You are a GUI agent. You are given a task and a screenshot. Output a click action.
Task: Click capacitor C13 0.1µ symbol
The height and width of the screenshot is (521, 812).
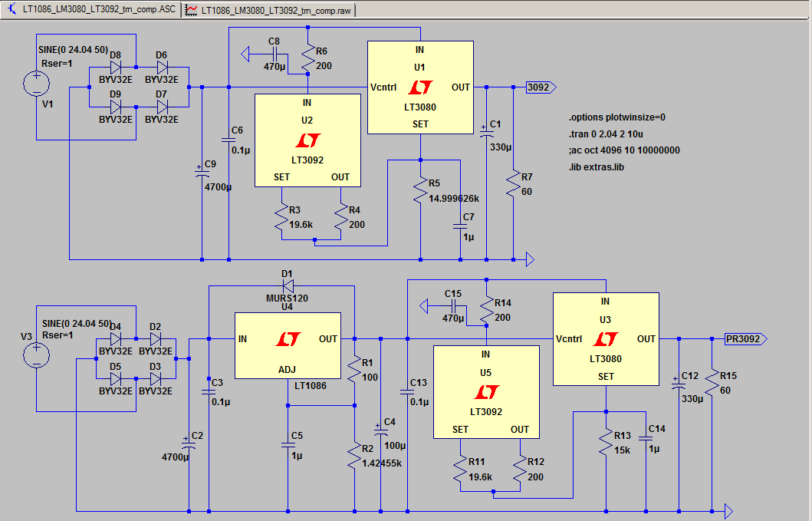(x=408, y=392)
